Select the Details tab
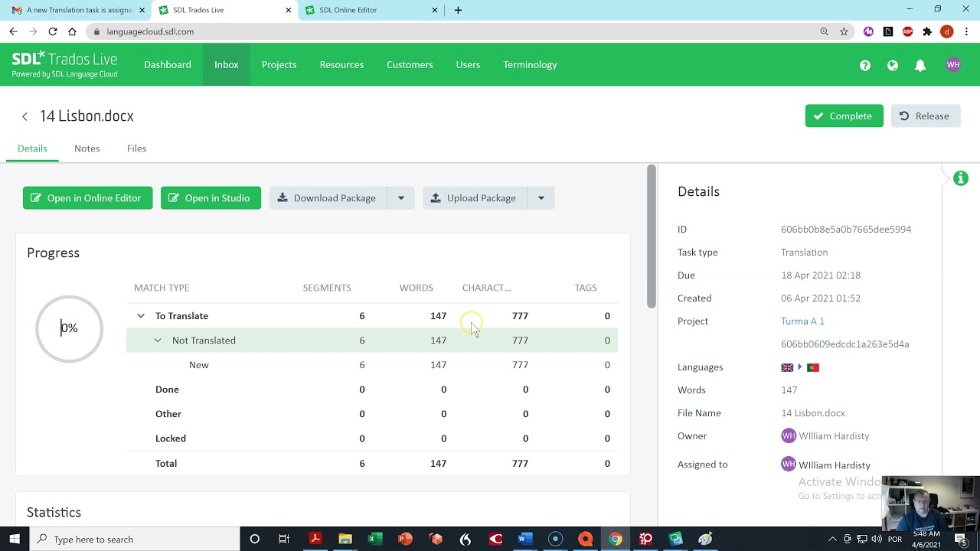 click(x=32, y=148)
